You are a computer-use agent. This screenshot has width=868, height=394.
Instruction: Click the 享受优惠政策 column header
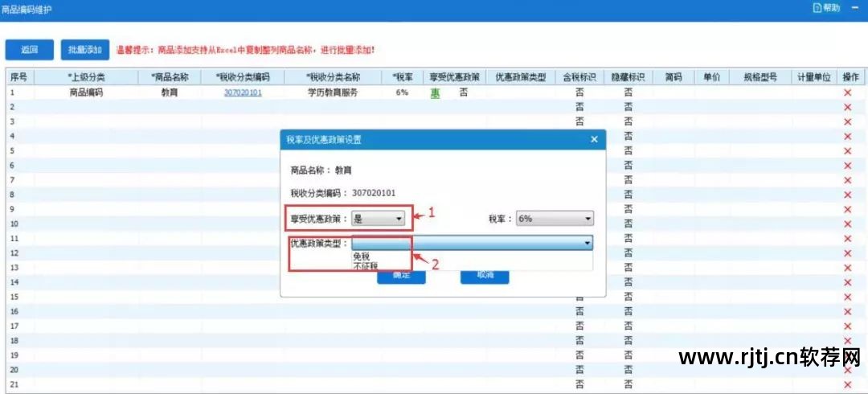(454, 77)
